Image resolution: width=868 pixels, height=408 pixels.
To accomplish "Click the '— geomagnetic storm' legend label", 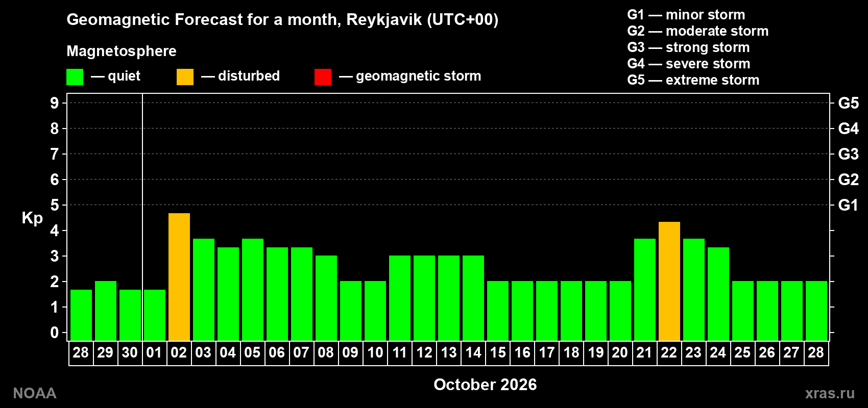I will (x=410, y=76).
